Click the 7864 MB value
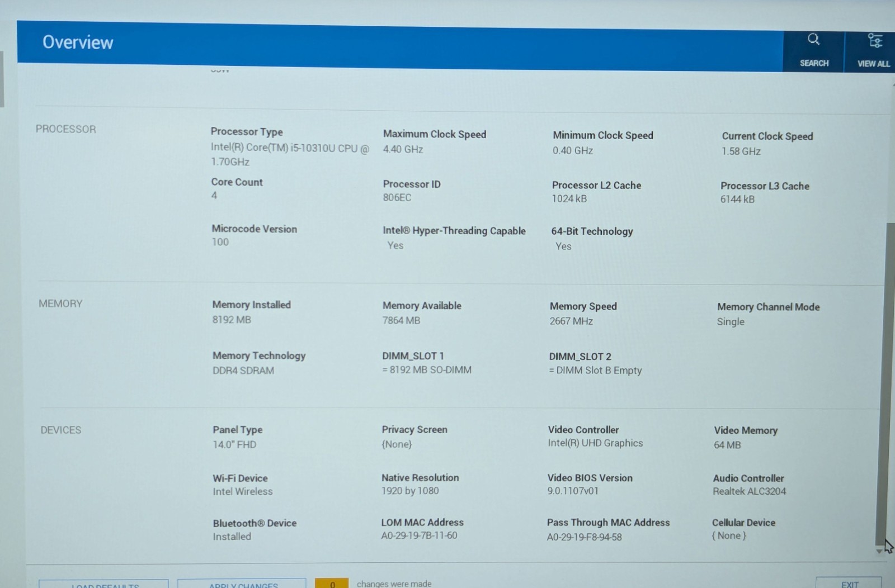Image resolution: width=895 pixels, height=588 pixels. [x=402, y=321]
